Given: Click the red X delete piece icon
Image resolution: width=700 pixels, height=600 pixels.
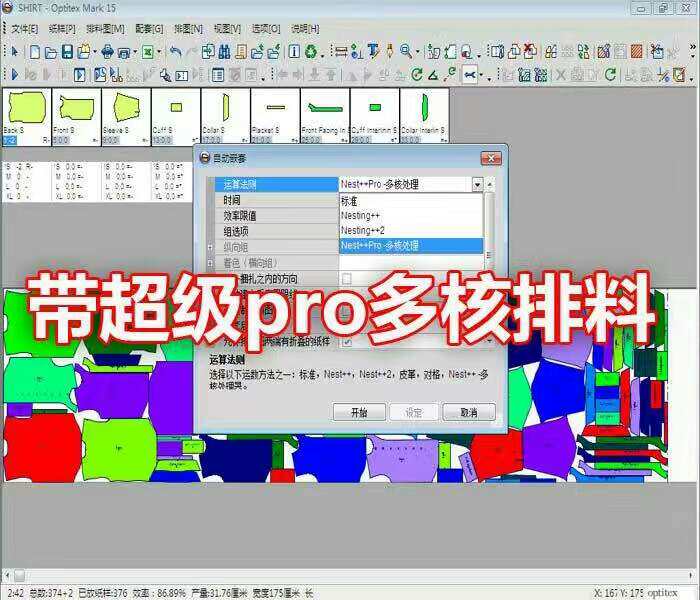Looking at the screenshot, I should pos(530,51).
